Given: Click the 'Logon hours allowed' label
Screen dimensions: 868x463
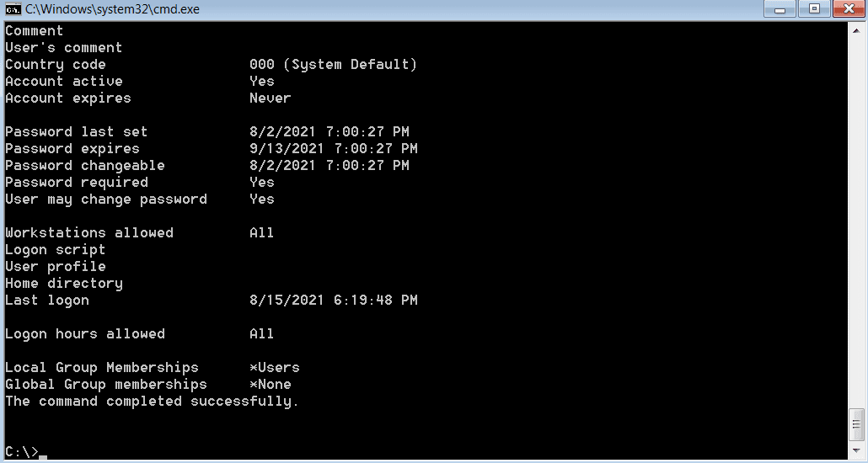Looking at the screenshot, I should pyautogui.click(x=85, y=334).
